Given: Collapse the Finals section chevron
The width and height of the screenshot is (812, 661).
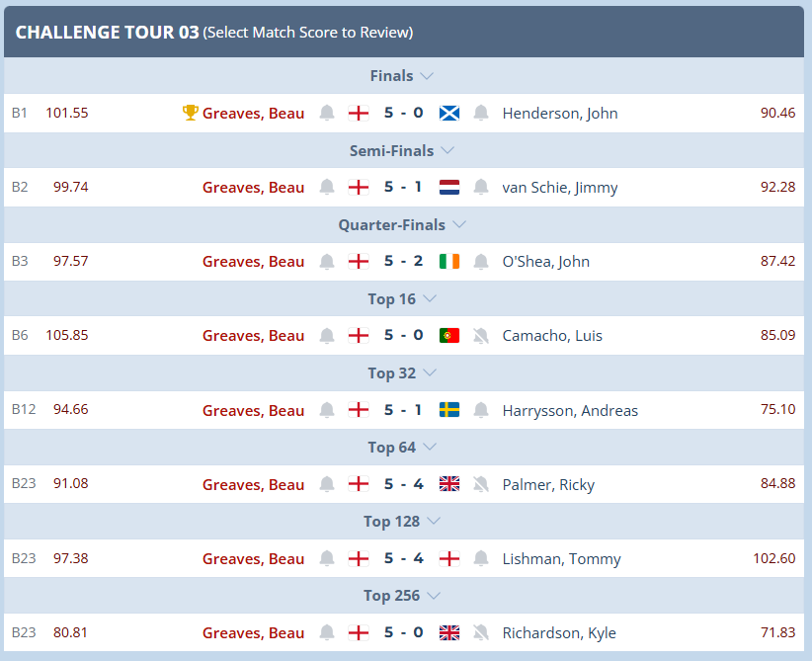Looking at the screenshot, I should (x=427, y=76).
